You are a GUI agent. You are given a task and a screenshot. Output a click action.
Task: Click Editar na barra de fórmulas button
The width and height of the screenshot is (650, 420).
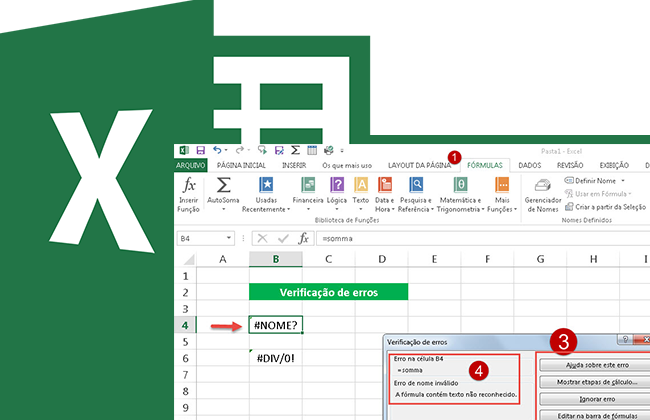coord(597,415)
